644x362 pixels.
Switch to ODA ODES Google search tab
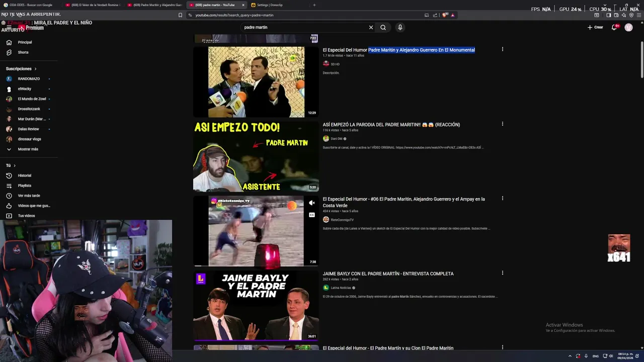tap(31, 5)
